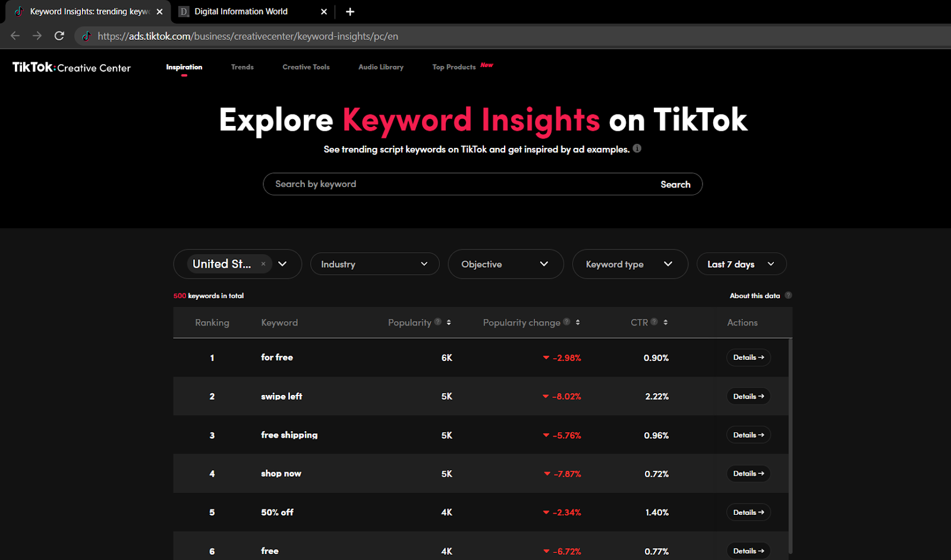Click the info icon beside subtitle

tap(637, 148)
